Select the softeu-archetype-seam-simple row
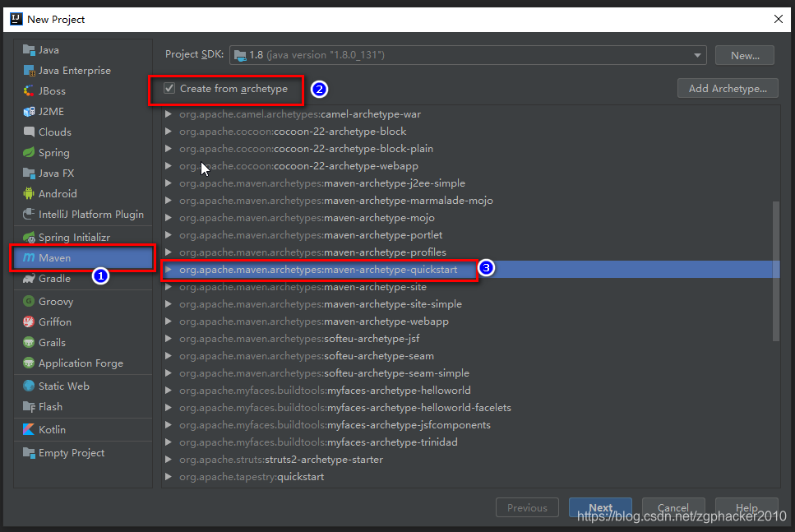 click(470, 372)
